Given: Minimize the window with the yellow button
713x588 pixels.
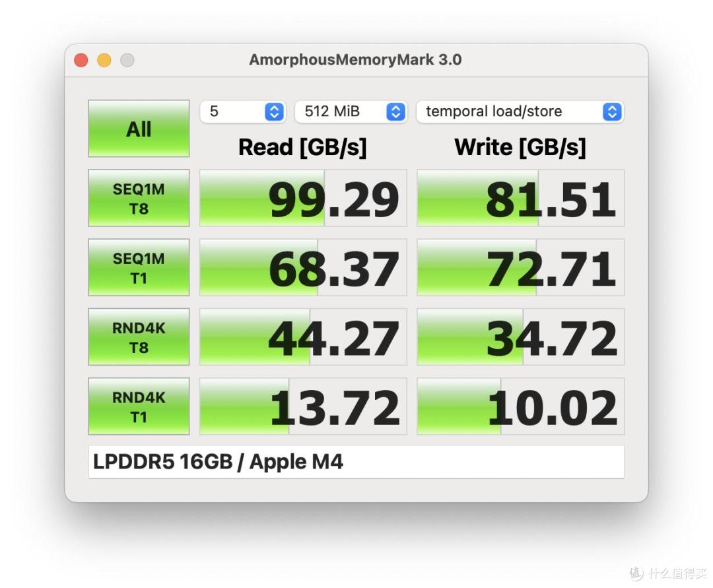Looking at the screenshot, I should 104,60.
